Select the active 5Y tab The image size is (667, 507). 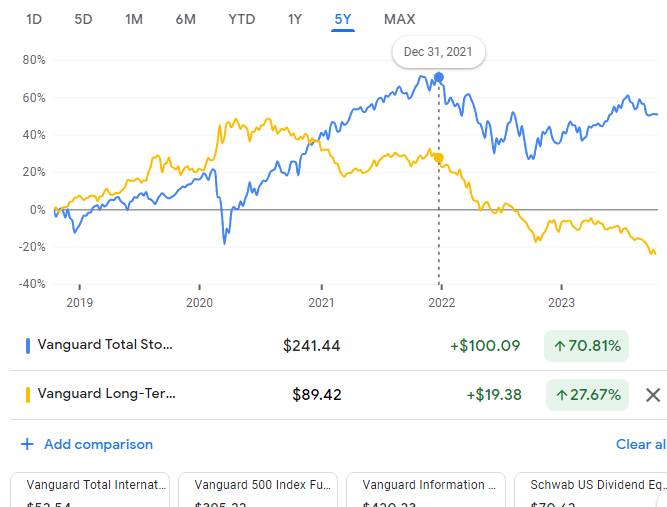343,19
